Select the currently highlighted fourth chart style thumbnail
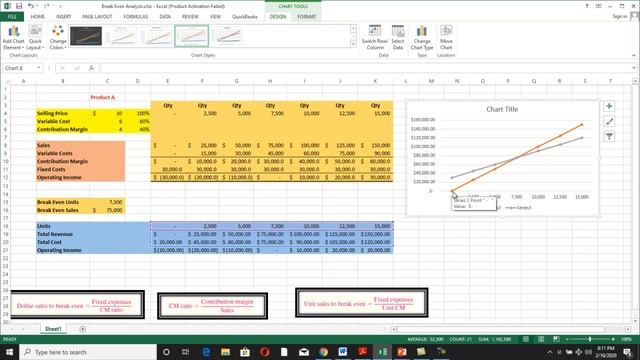 (x=191, y=36)
